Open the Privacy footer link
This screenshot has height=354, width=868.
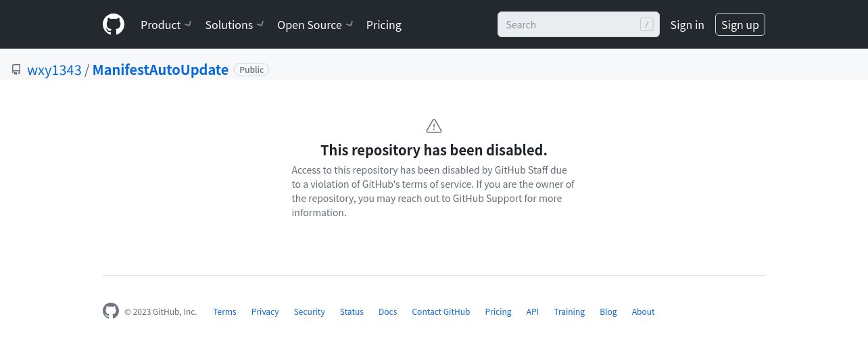click(265, 311)
